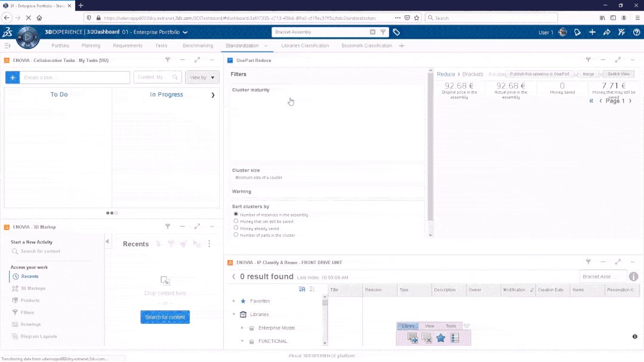Open the vertical more options in Recents
This screenshot has width=644, height=362.
(209, 244)
